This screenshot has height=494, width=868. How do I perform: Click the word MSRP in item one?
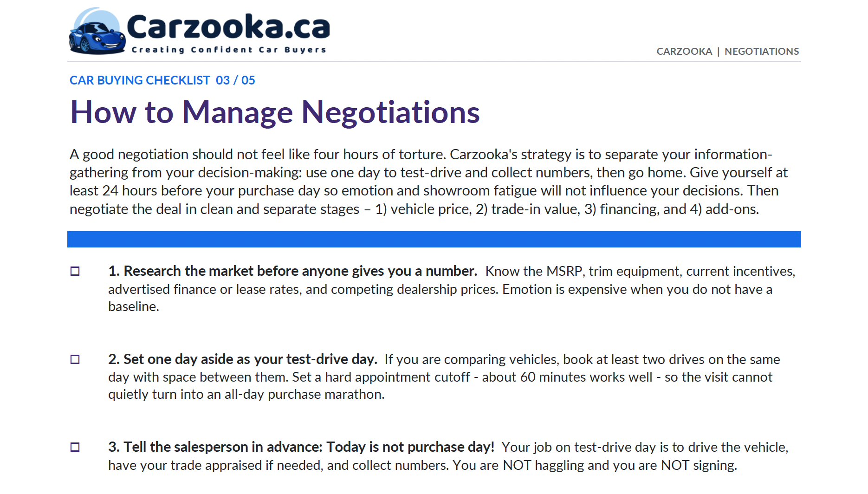point(565,271)
